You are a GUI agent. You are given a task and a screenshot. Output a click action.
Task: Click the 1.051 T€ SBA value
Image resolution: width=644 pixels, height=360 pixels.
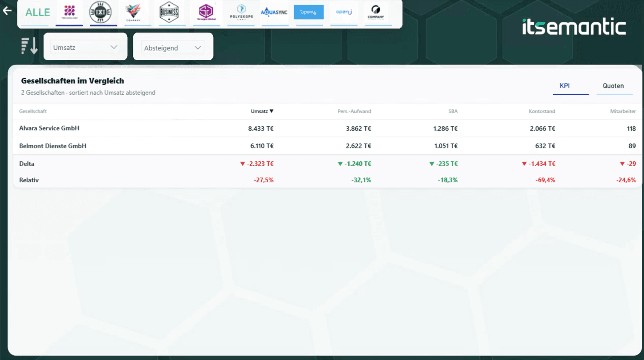446,146
